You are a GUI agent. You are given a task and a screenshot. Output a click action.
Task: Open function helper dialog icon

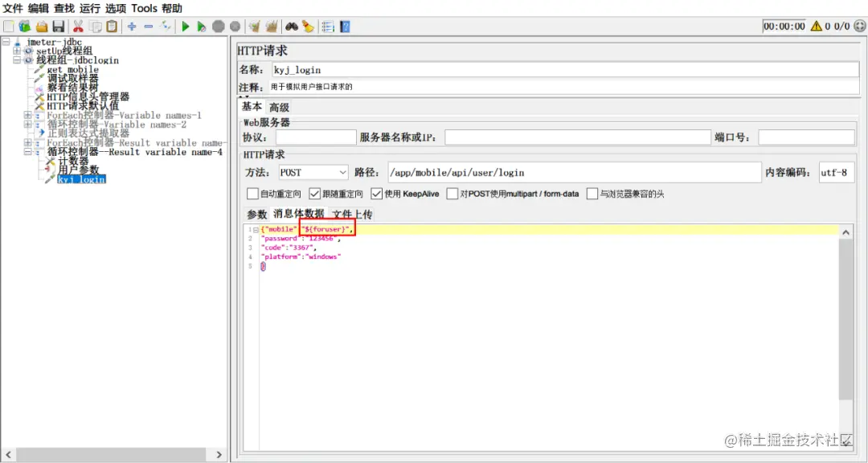(328, 26)
